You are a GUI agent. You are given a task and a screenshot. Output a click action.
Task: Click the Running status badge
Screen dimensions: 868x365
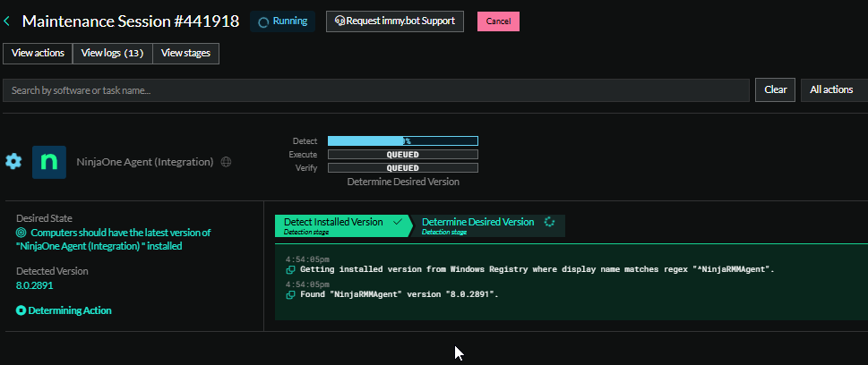283,21
